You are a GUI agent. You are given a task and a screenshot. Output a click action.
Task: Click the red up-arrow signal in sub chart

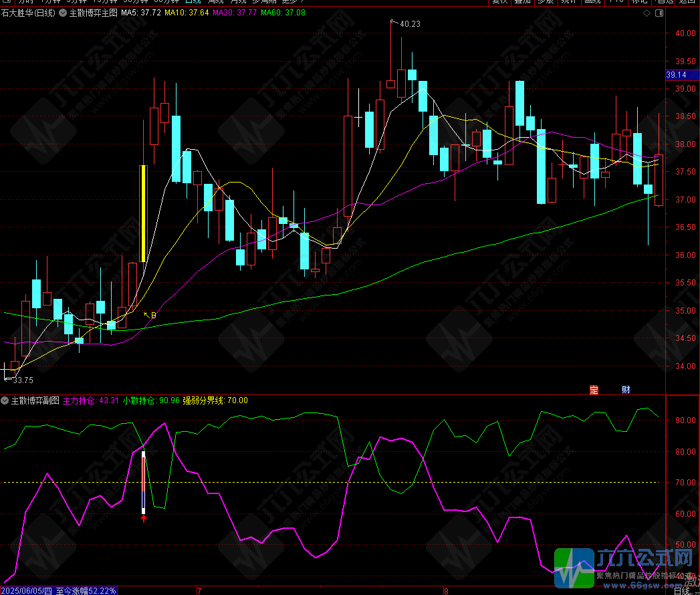coord(144,518)
